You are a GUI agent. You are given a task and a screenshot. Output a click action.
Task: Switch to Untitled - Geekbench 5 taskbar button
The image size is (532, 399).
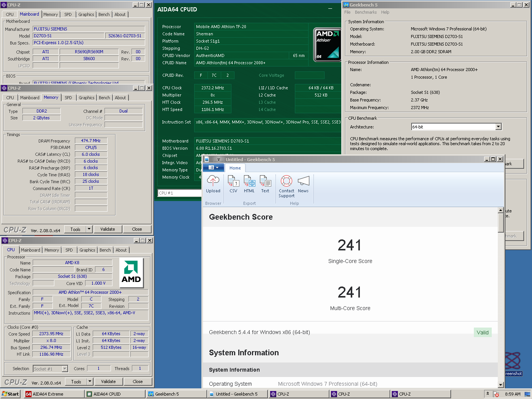click(237, 394)
